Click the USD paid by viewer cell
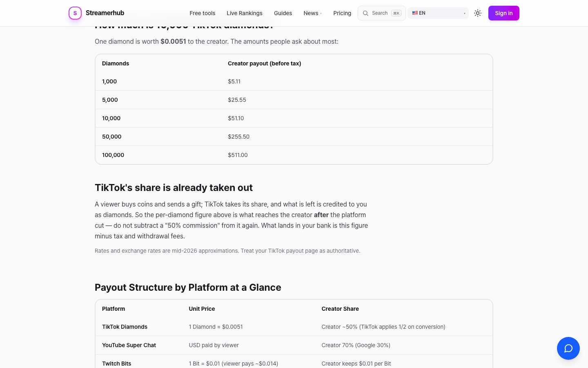This screenshot has width=588, height=368. 214,345
